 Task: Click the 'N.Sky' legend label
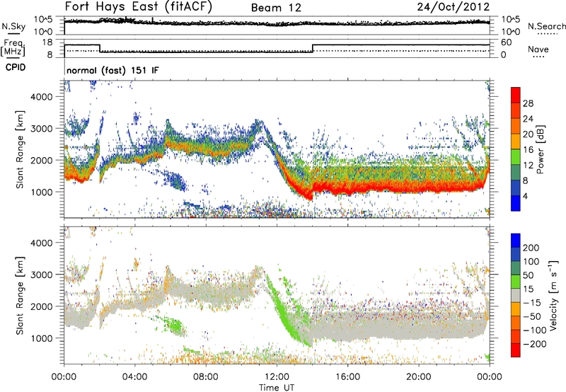coord(13,26)
